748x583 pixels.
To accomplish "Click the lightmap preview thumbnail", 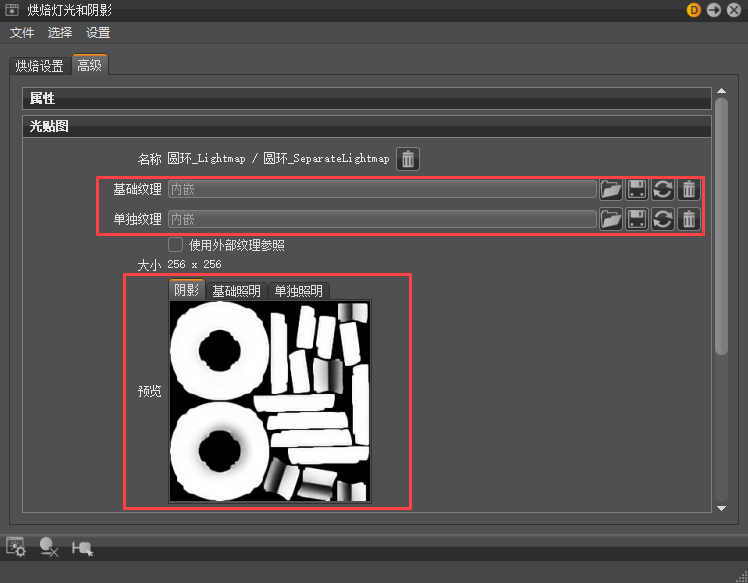I will point(270,401).
